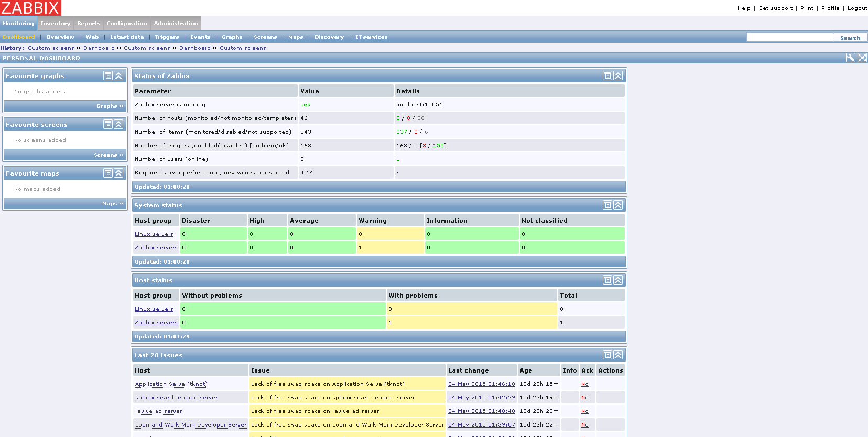Acknowledge Application Server(tknot) issue via No link

[585, 384]
